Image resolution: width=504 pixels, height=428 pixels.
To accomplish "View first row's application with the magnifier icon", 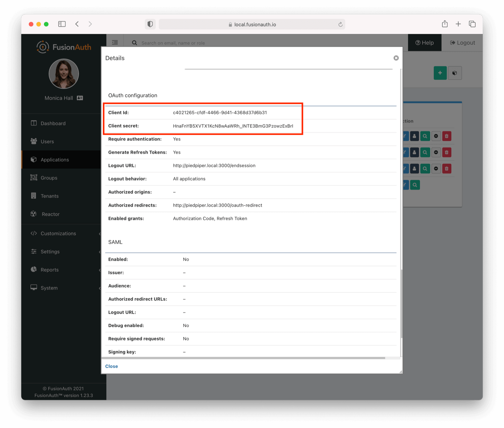I will click(x=425, y=136).
